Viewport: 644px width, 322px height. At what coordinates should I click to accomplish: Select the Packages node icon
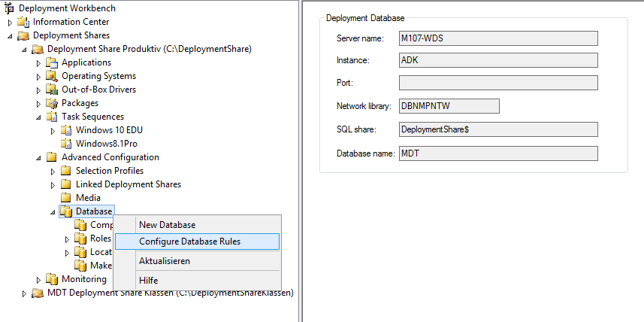[52, 103]
